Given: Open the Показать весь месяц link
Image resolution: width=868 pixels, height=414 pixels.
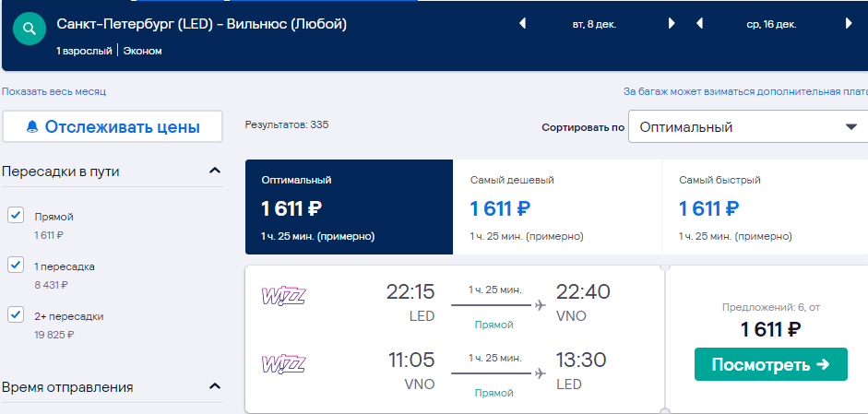Looking at the screenshot, I should coord(54,91).
